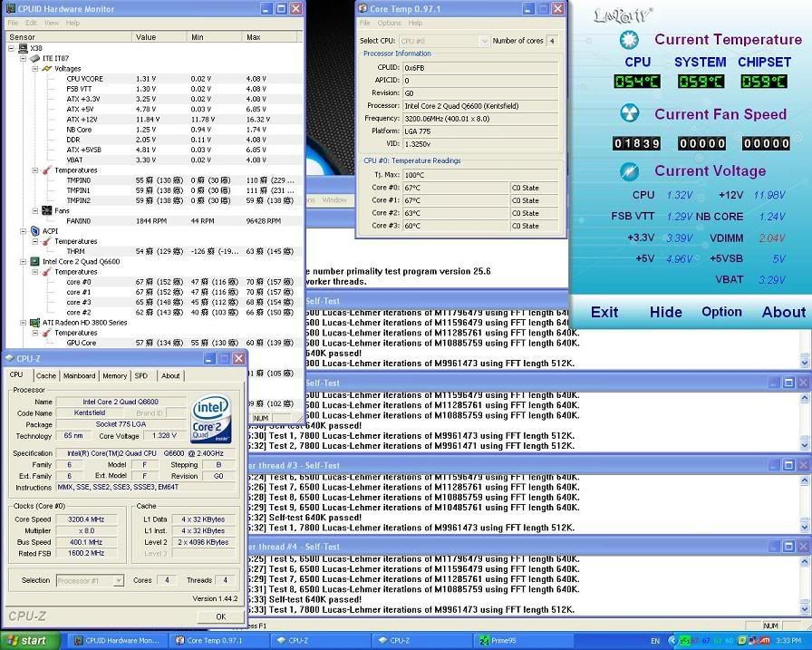Open the Select CPU dropdown in Core Temp
The width and height of the screenshot is (812, 650).
click(484, 41)
